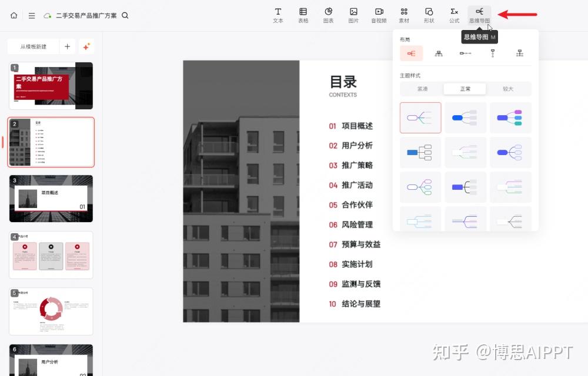Select slide 4 thumbnail with three cards
The image size is (588, 376).
pos(51,254)
